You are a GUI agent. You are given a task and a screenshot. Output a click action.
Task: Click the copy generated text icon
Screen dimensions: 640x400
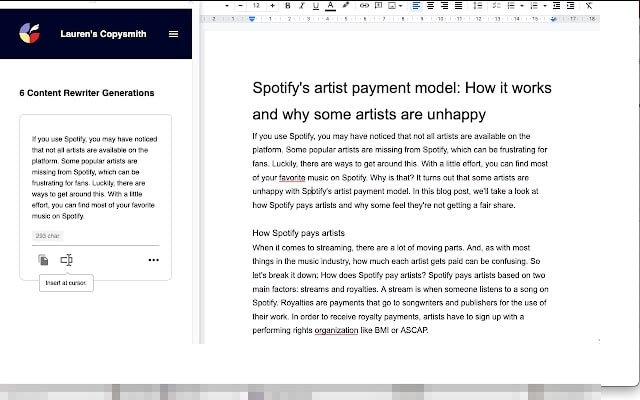[x=43, y=260]
